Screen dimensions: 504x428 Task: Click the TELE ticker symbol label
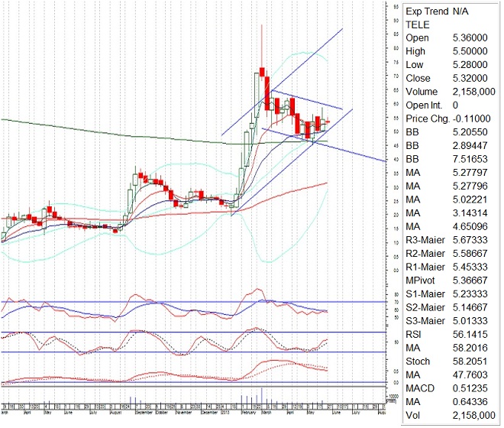click(417, 24)
